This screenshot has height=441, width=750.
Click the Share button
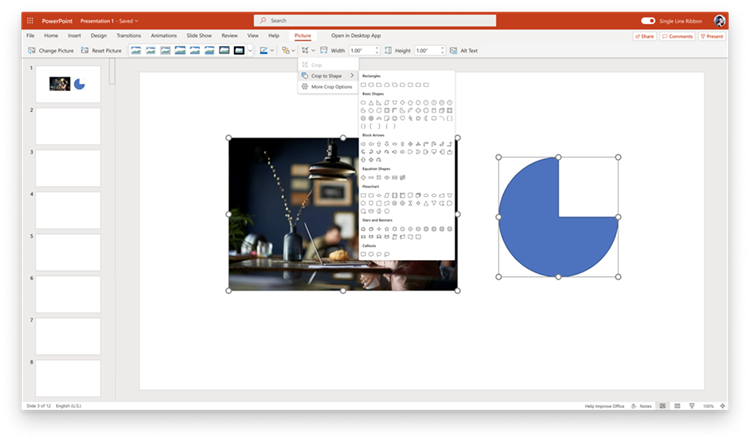point(644,36)
